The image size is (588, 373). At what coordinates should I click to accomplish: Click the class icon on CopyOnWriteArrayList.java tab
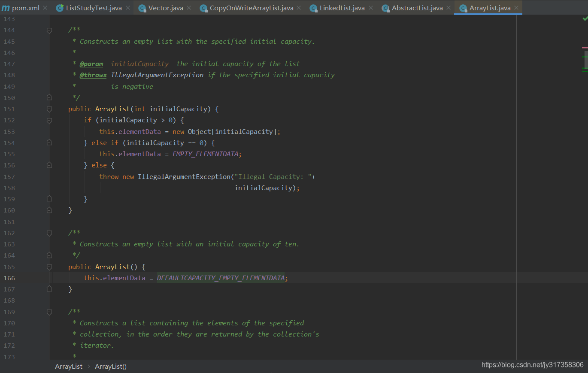pos(203,8)
